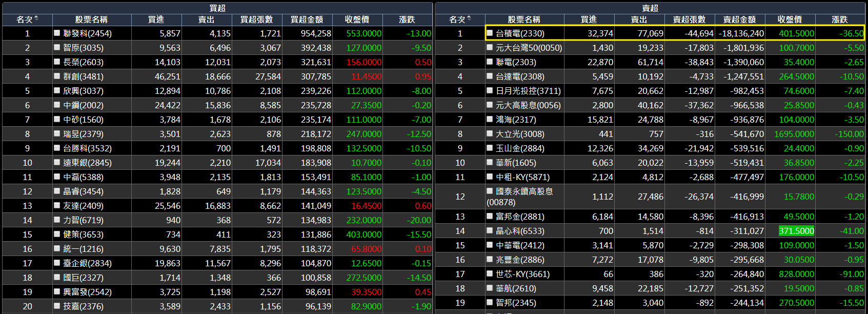Tick the checkbox for 晶心科(6533)
This screenshot has width=868, height=314.
490,231
